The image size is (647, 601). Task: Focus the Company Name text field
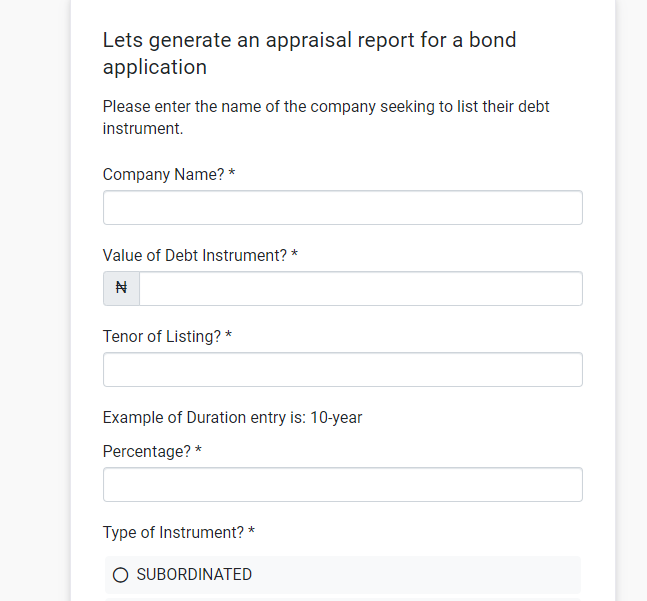click(x=342, y=207)
